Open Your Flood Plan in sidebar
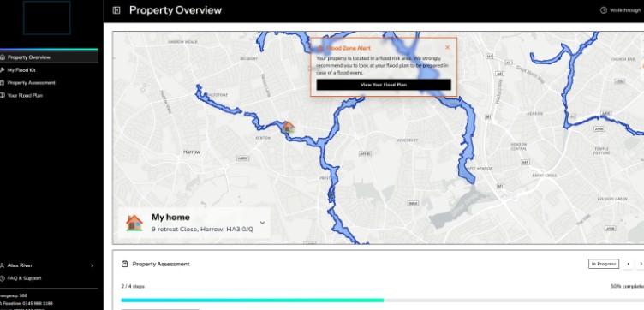The width and height of the screenshot is (644, 310). (x=49, y=96)
